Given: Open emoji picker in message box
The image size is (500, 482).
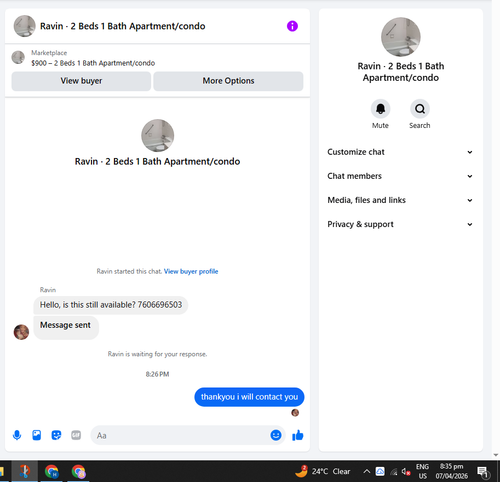Looking at the screenshot, I should (276, 435).
